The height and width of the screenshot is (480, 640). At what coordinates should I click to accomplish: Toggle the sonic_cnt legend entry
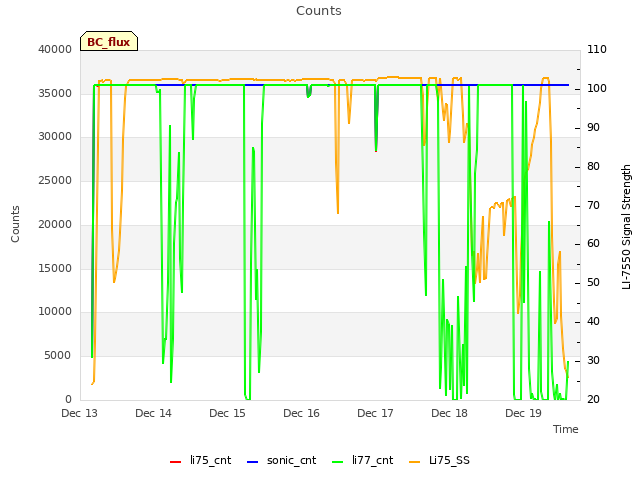click(x=282, y=461)
